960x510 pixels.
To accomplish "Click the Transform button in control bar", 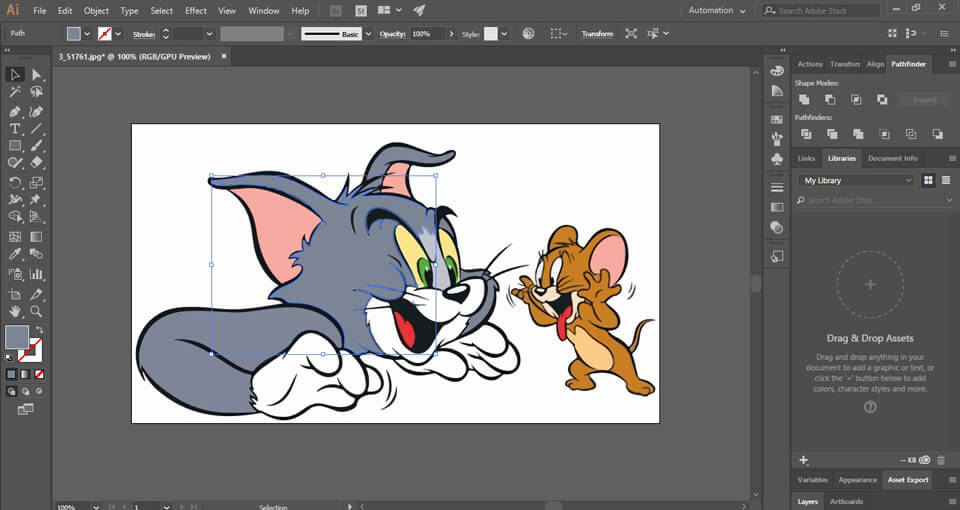I will point(597,33).
